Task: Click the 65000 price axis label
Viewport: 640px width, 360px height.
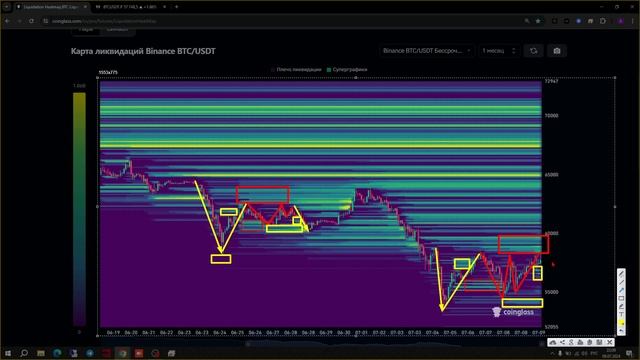Action: coord(551,175)
